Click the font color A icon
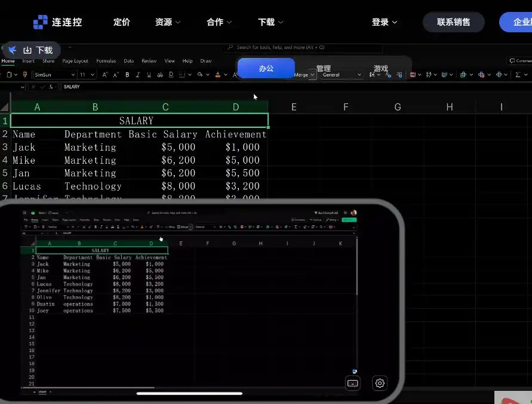Image resolution: width=532 pixels, height=404 pixels. 218,75
